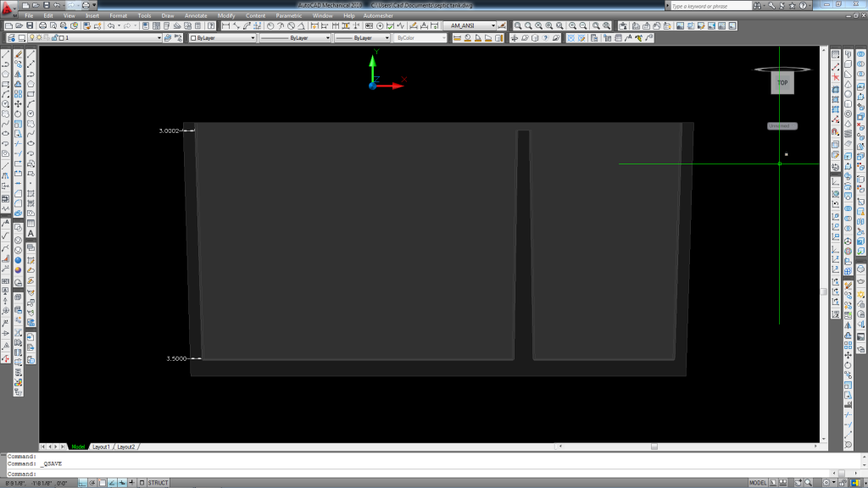Switch to the Layout1 tab

point(101,446)
